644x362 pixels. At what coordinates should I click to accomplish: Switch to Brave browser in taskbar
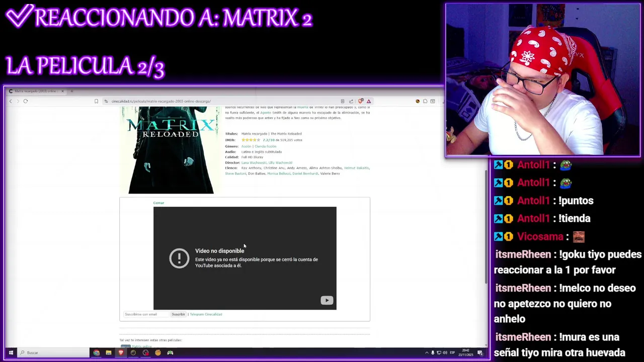point(121,352)
